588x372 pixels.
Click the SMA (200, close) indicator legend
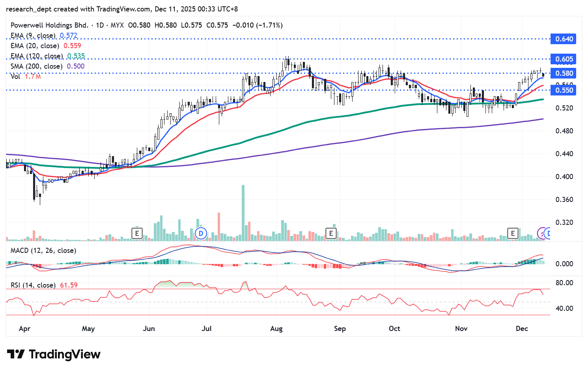pos(36,66)
